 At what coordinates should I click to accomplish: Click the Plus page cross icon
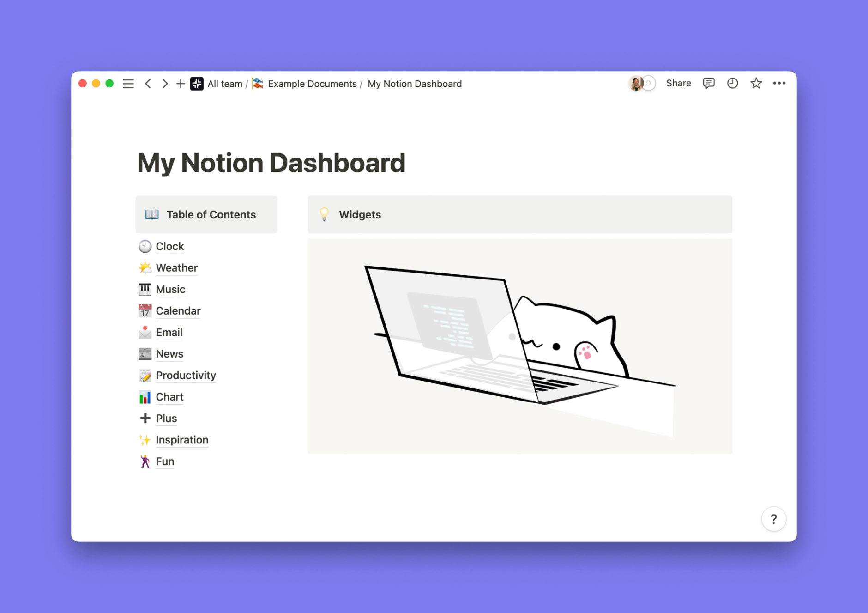coord(145,419)
